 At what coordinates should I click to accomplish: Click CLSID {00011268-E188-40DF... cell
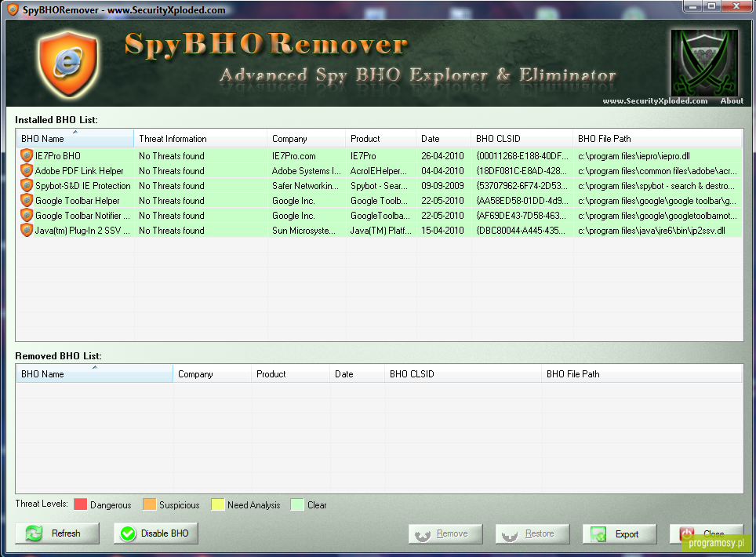point(522,156)
